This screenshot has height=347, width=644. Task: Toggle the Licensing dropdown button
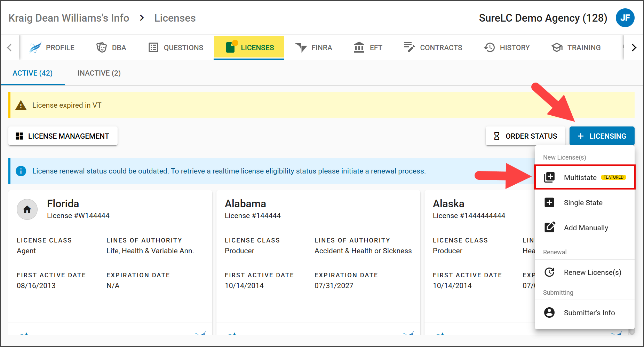tap(602, 136)
